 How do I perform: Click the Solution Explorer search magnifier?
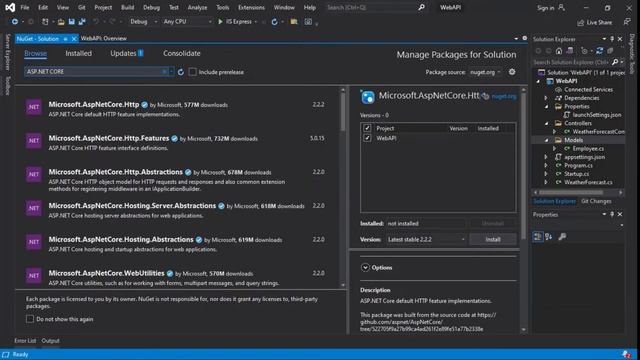[615, 62]
